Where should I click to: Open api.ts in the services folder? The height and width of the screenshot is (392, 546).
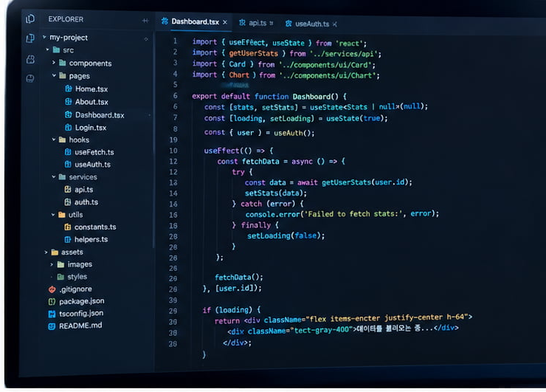coord(83,190)
